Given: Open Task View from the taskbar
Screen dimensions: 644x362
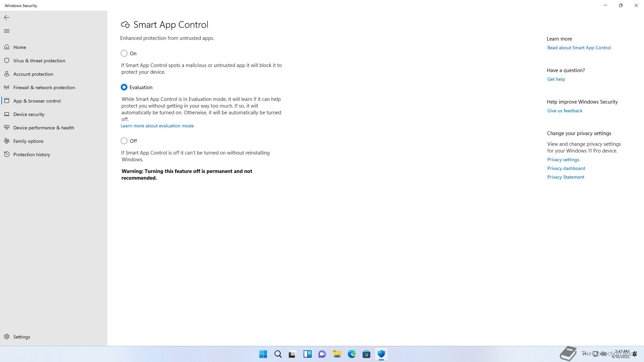Looking at the screenshot, I should coord(293,354).
